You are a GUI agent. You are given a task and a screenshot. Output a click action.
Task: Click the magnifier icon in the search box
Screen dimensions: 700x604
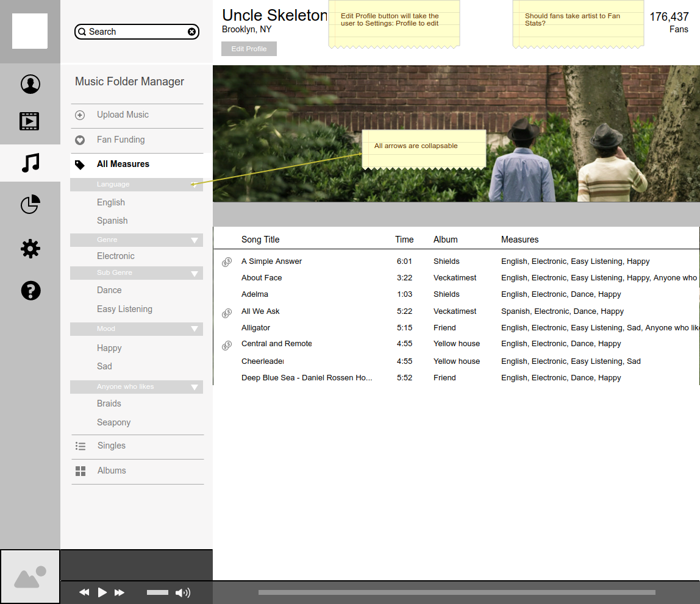(x=82, y=32)
